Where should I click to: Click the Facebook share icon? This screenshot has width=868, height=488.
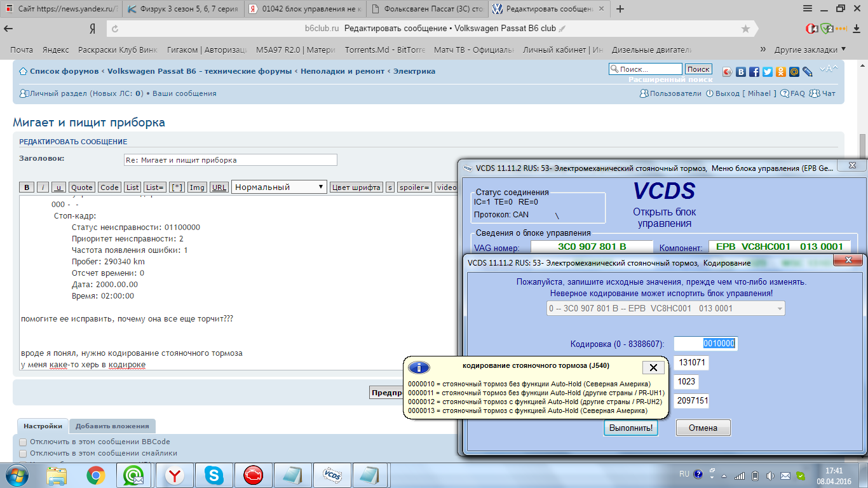754,72
